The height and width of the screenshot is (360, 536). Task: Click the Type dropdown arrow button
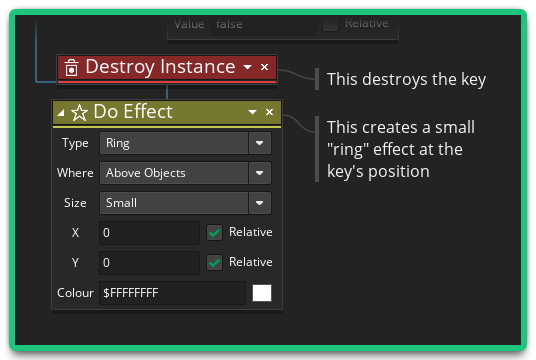point(259,143)
